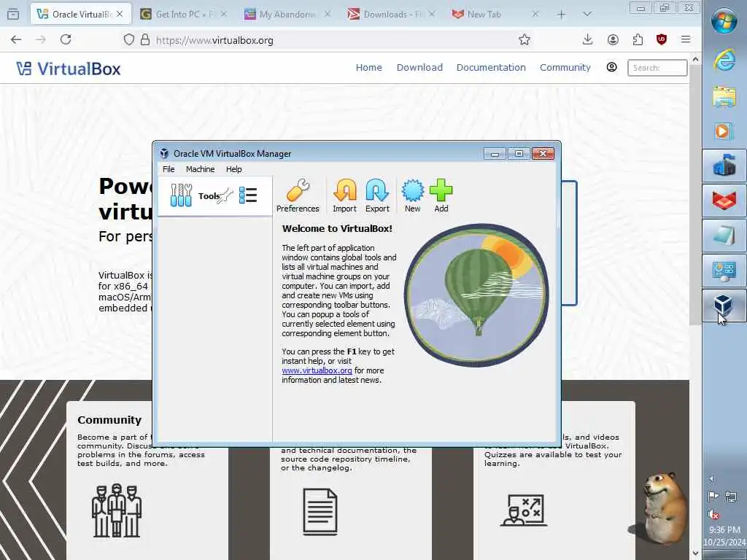The width and height of the screenshot is (747, 560).
Task: Click the Windows Start orb
Action: click(x=724, y=20)
